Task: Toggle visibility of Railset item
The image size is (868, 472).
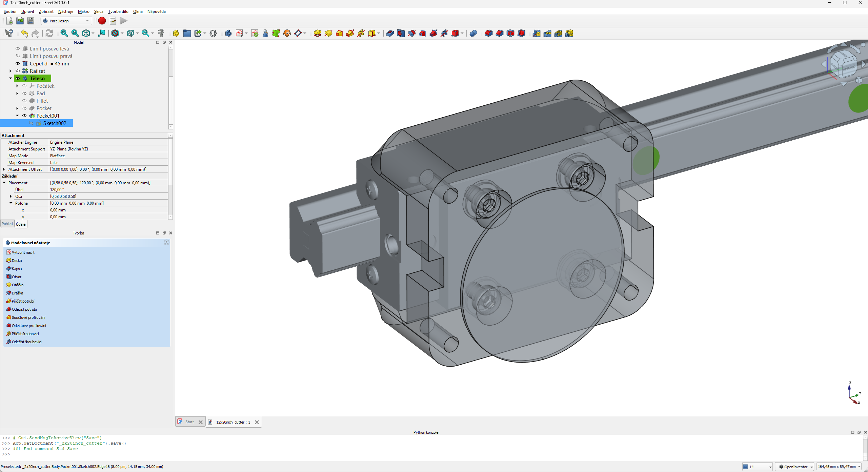Action: point(18,71)
